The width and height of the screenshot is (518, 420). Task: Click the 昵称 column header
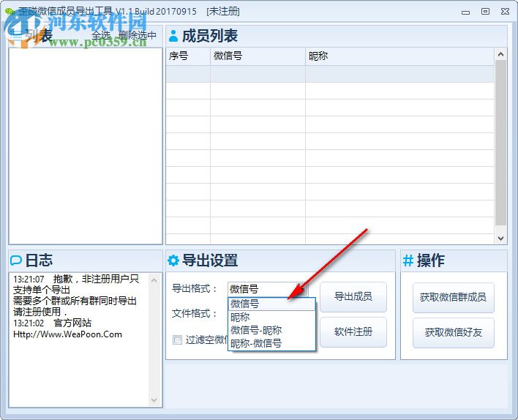399,56
